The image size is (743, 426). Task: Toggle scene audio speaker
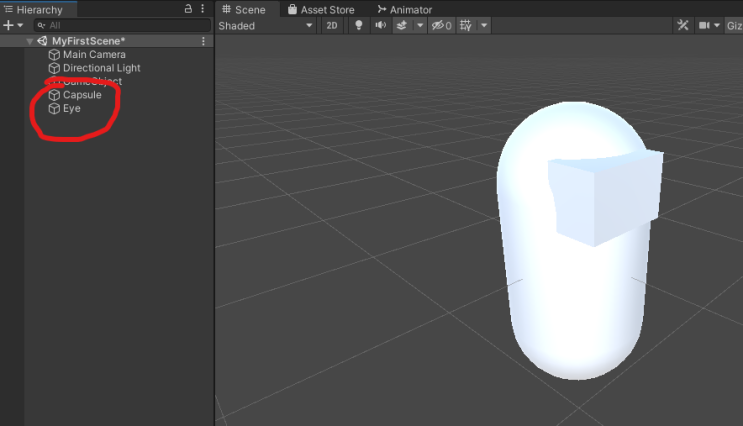(x=381, y=26)
